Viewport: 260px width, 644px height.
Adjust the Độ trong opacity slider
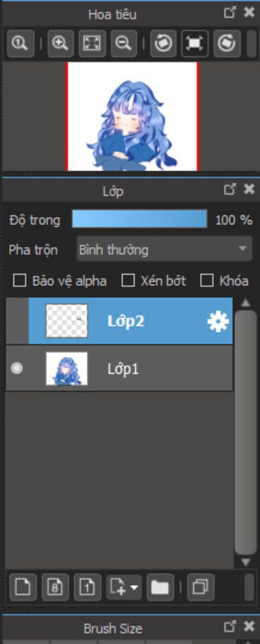(x=139, y=219)
